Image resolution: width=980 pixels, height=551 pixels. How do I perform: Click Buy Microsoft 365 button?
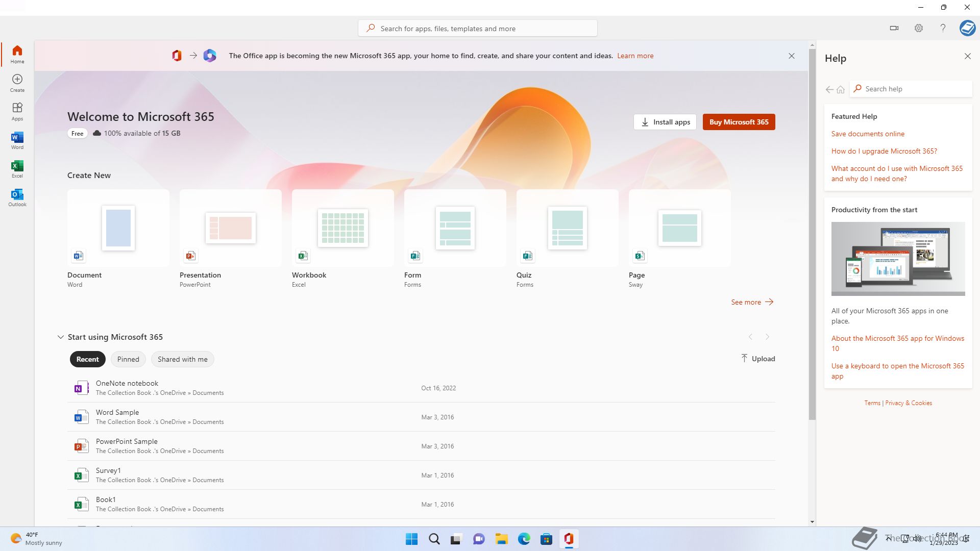739,122
